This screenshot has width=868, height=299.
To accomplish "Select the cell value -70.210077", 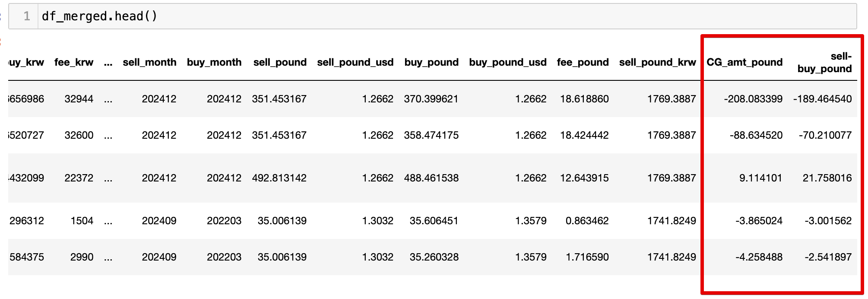I will click(825, 135).
